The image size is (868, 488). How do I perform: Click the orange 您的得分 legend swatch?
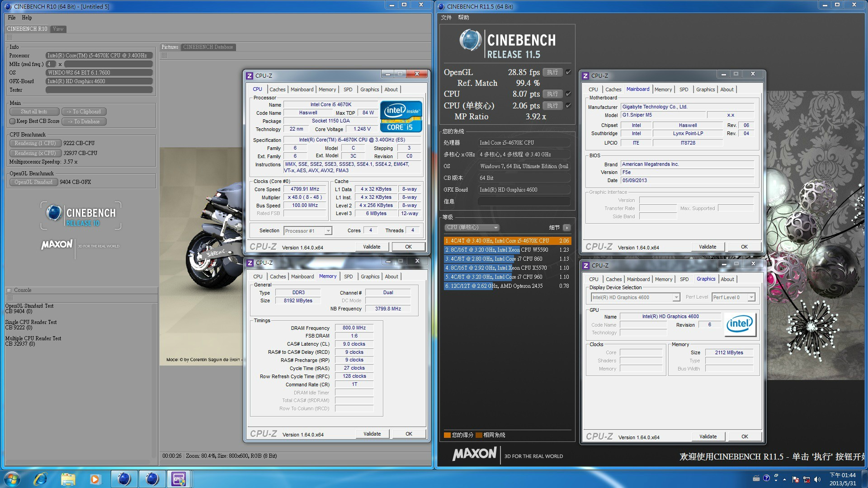[447, 435]
